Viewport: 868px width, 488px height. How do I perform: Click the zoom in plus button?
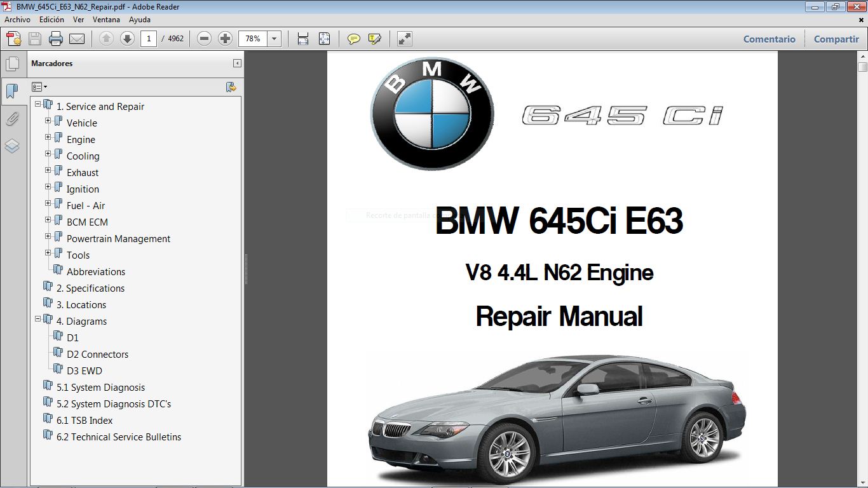coord(226,39)
